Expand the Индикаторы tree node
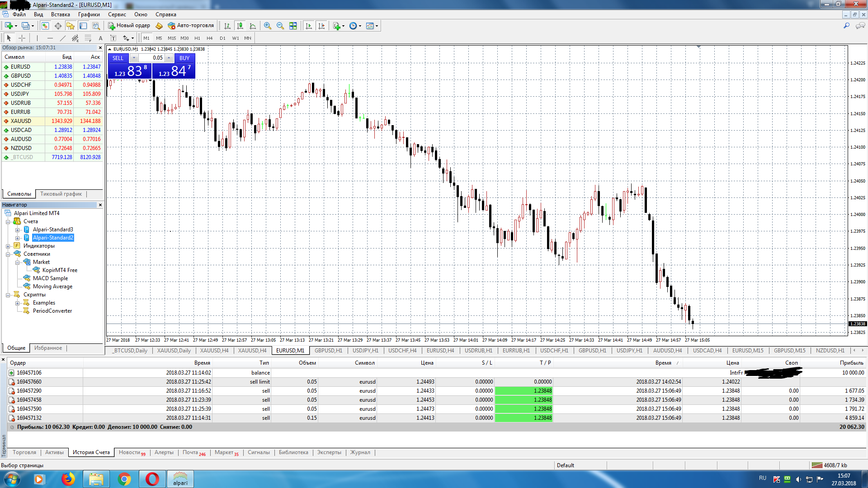The image size is (868, 488). [8, 246]
